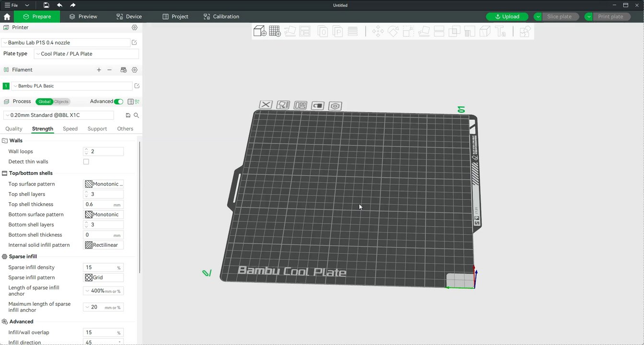Select the Mesh boolean tool icon
This screenshot has width=644, height=345.
point(454,32)
